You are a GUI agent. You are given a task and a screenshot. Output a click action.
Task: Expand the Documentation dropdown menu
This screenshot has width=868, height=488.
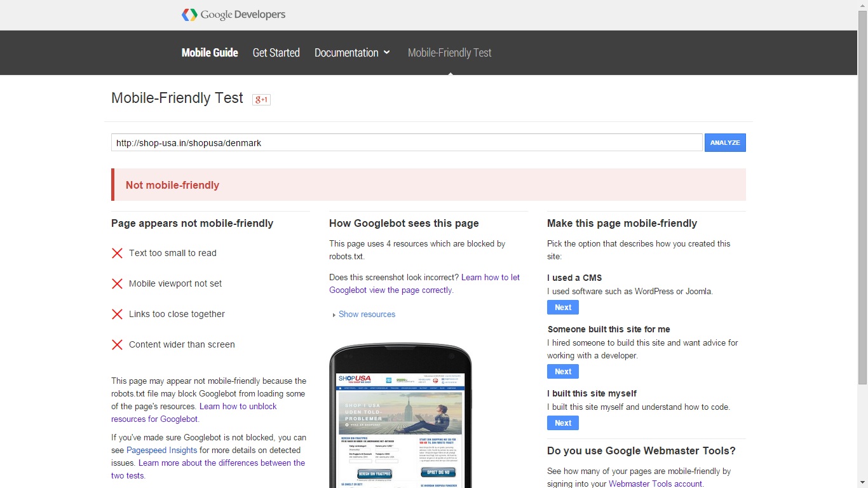coord(352,53)
